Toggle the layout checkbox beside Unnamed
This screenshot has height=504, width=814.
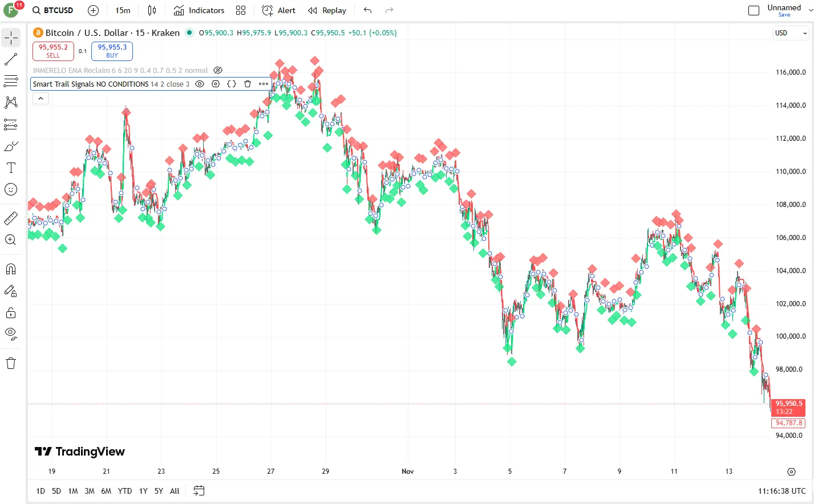click(754, 10)
